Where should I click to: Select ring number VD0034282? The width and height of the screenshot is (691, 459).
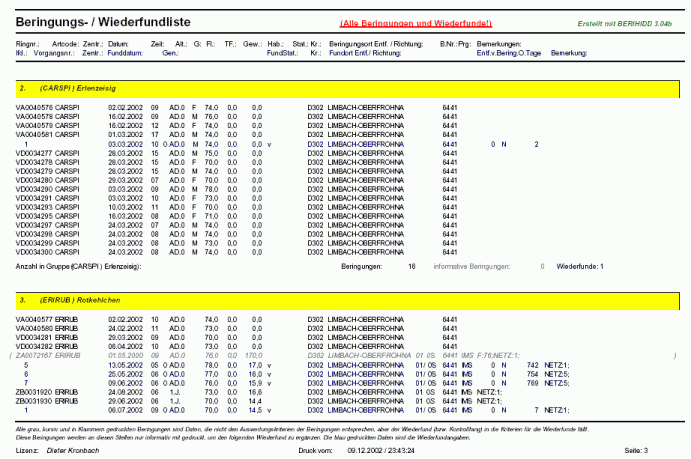click(34, 347)
